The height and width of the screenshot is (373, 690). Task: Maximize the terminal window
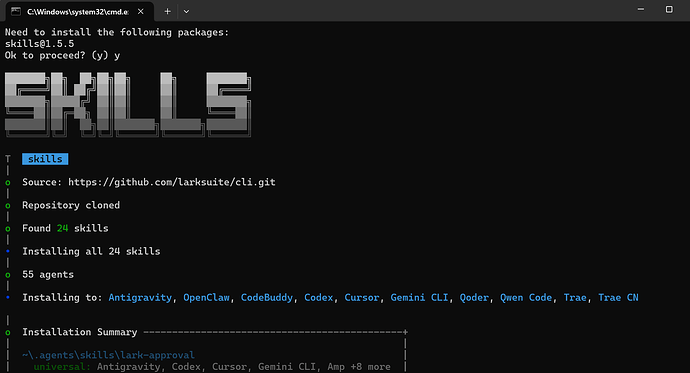tap(669, 9)
